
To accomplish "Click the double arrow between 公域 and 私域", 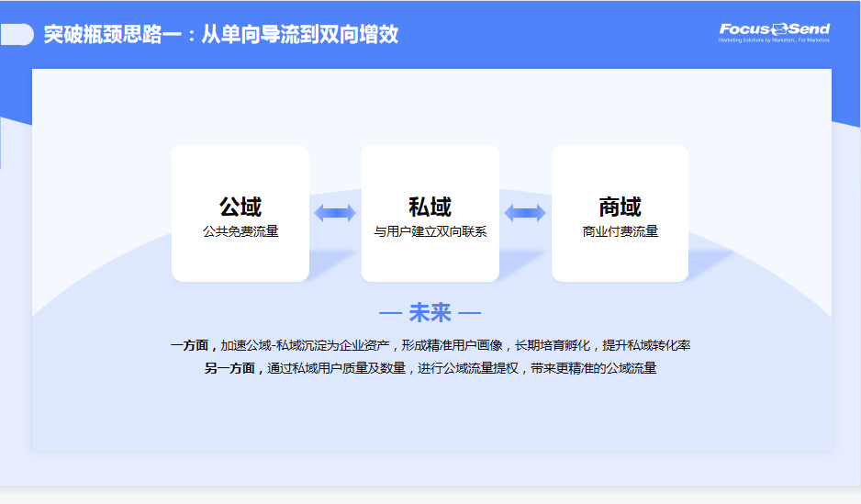I will coord(335,213).
